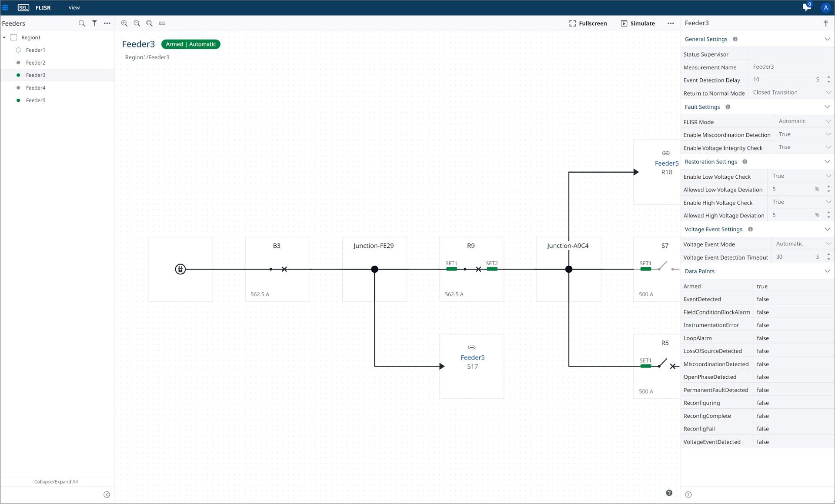835x504 pixels.
Task: Open Enable Low Voltage Check dropdown
Action: [801, 176]
